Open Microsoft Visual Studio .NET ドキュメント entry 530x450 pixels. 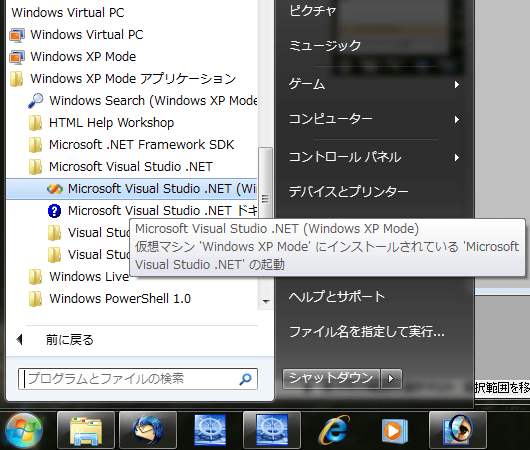162,211
